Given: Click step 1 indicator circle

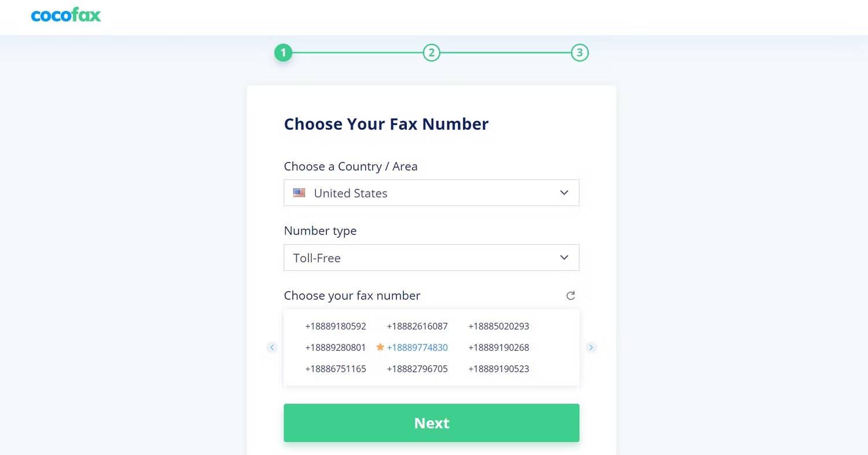Looking at the screenshot, I should (284, 53).
